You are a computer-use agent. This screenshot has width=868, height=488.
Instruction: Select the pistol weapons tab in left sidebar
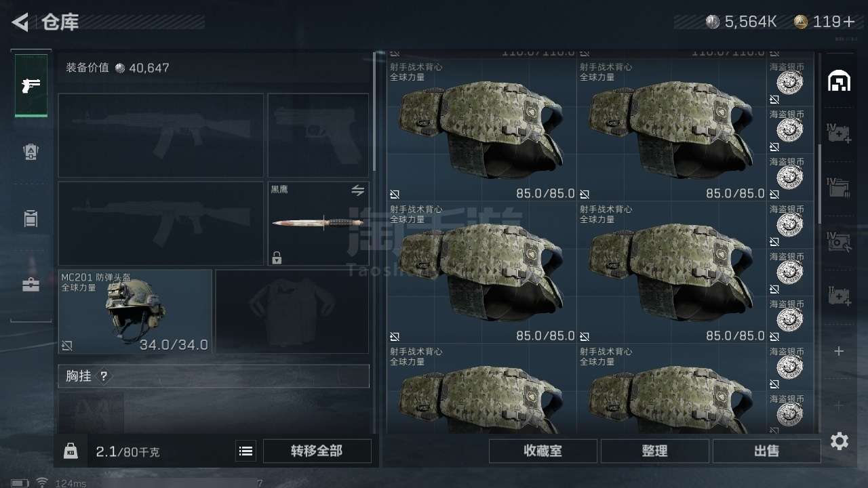tap(31, 86)
